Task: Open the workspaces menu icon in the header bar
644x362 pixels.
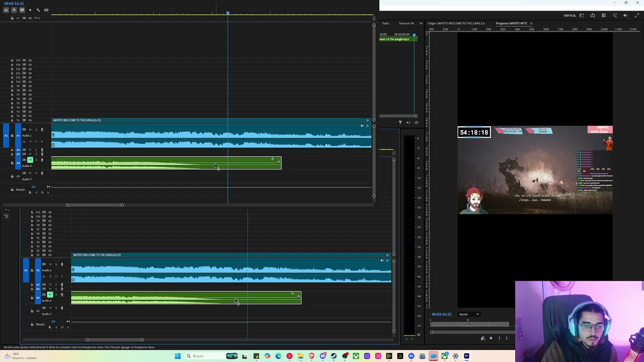Action: (x=604, y=16)
